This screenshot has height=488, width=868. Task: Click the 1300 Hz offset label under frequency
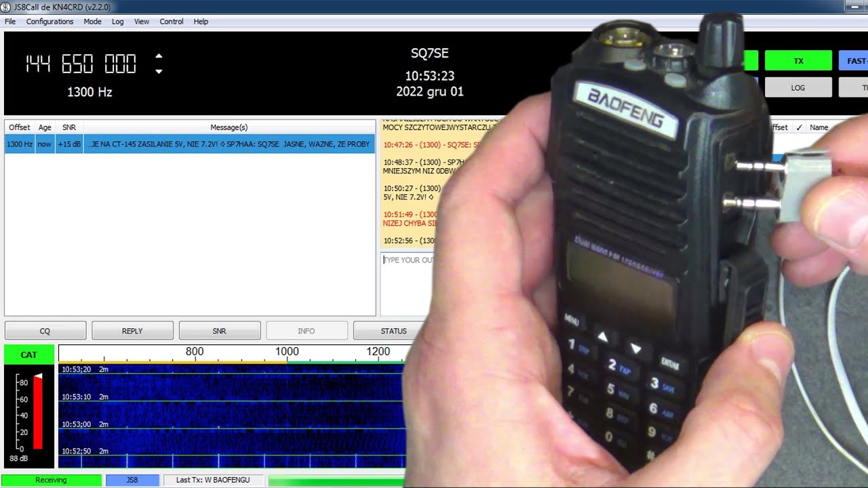90,91
